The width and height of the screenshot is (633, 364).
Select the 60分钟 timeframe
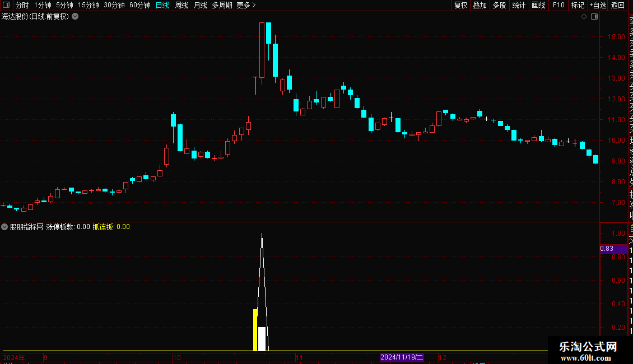point(140,5)
